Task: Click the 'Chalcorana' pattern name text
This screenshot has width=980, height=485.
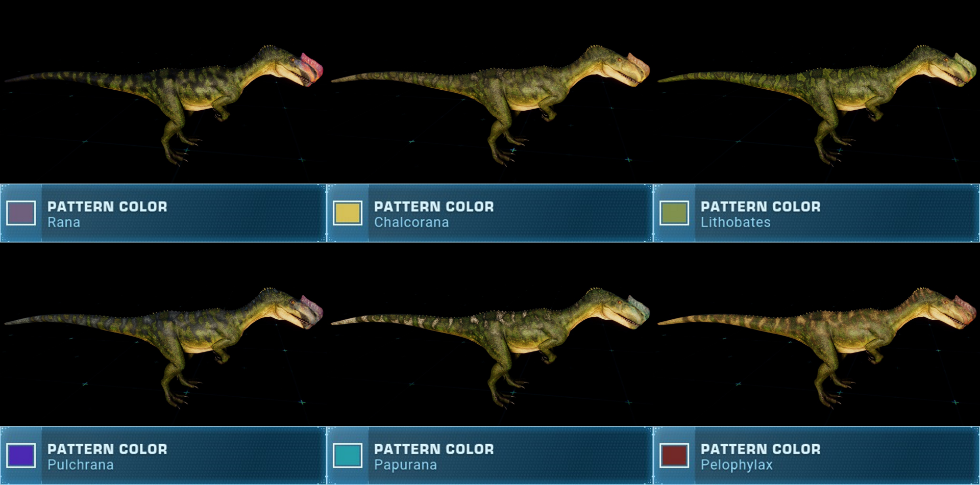Action: [411, 222]
